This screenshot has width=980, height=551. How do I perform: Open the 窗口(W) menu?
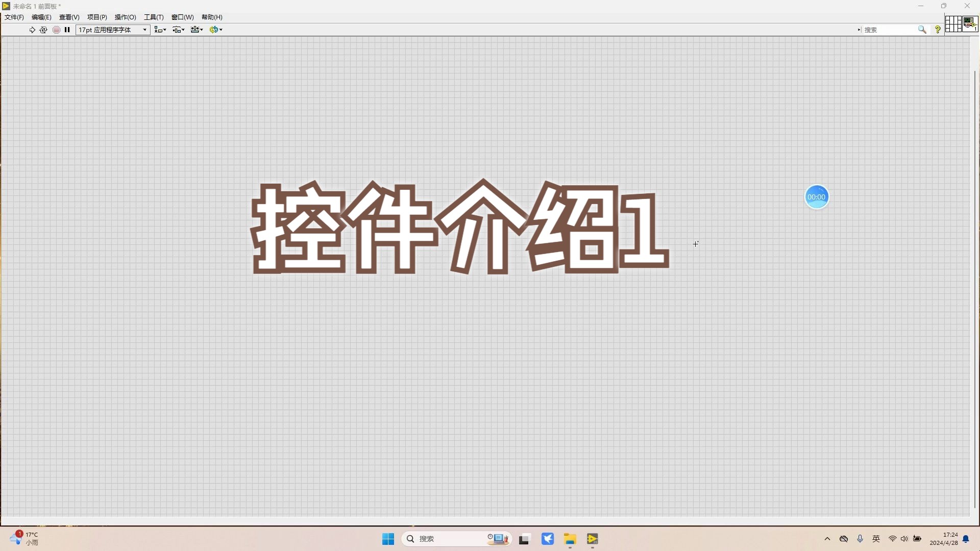pyautogui.click(x=182, y=17)
